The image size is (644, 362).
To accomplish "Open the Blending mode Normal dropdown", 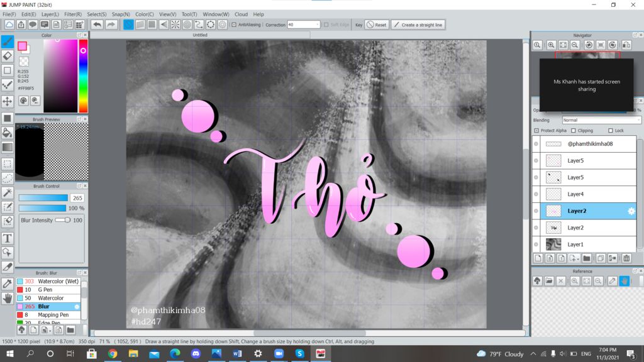I will point(601,120).
